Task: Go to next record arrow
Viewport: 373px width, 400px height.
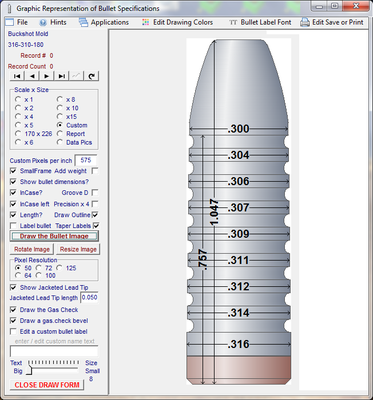Action: 47,76
